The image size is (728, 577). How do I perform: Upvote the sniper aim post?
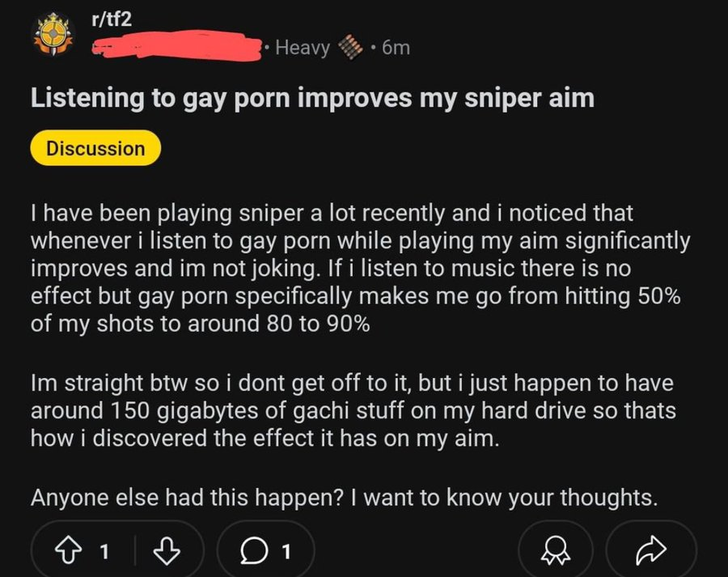pyautogui.click(x=68, y=551)
